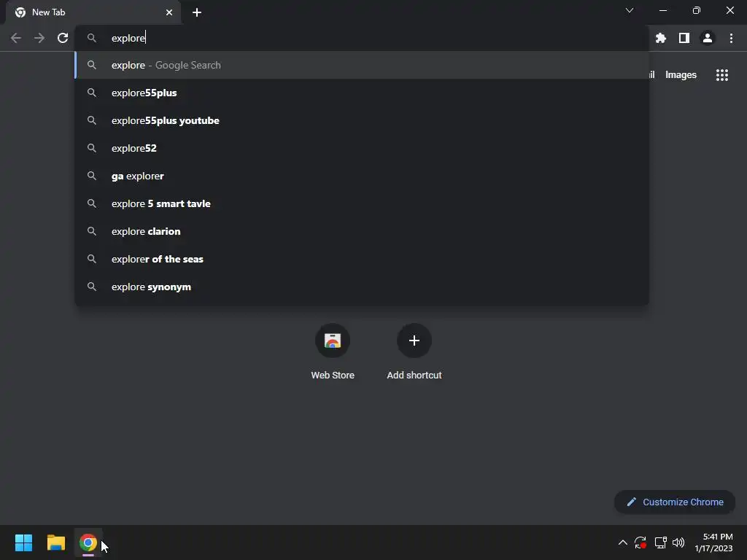
Task: Expand the tab search chevron
Action: (x=630, y=10)
